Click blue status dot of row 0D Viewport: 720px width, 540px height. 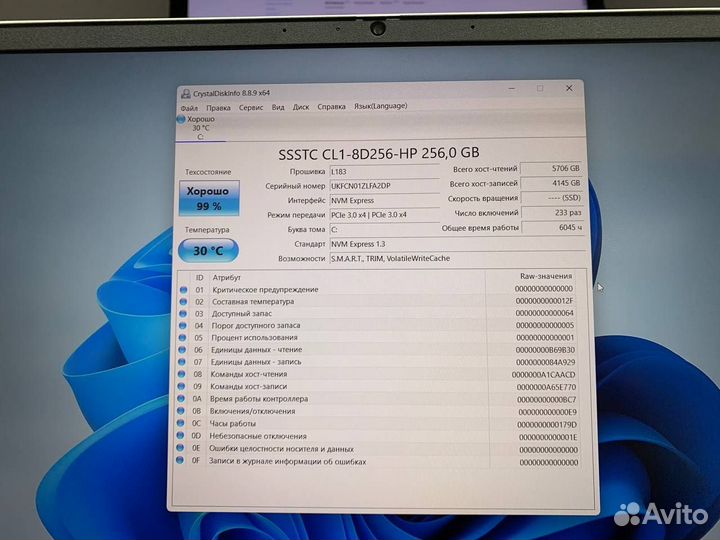pos(180,435)
